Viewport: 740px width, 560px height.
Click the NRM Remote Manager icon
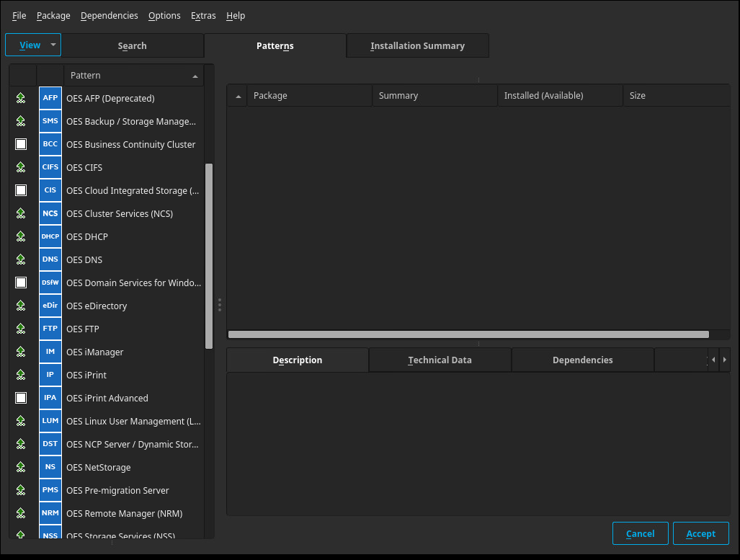pyautogui.click(x=50, y=513)
